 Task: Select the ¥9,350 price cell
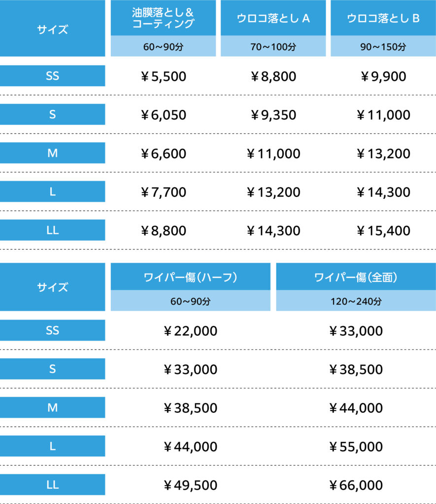[x=273, y=115]
